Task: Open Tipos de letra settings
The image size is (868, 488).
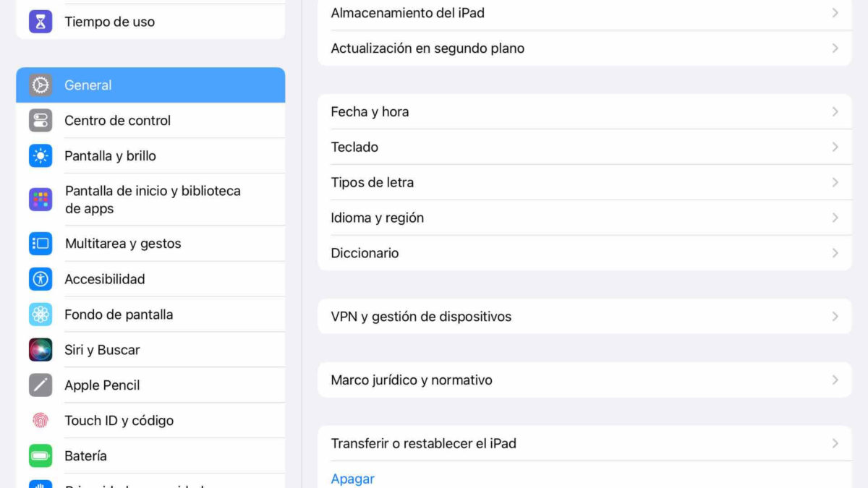Action: [584, 182]
